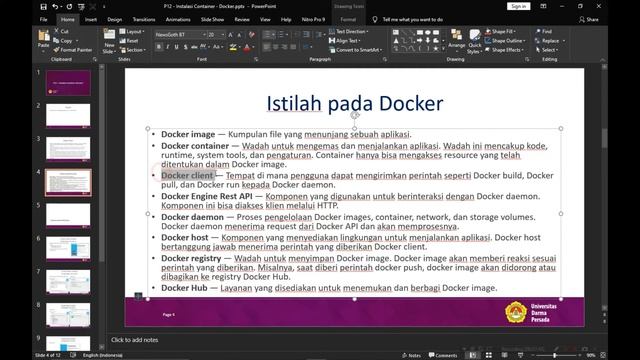Switch to Insert tab
This screenshot has height=360, width=640.
point(91,19)
